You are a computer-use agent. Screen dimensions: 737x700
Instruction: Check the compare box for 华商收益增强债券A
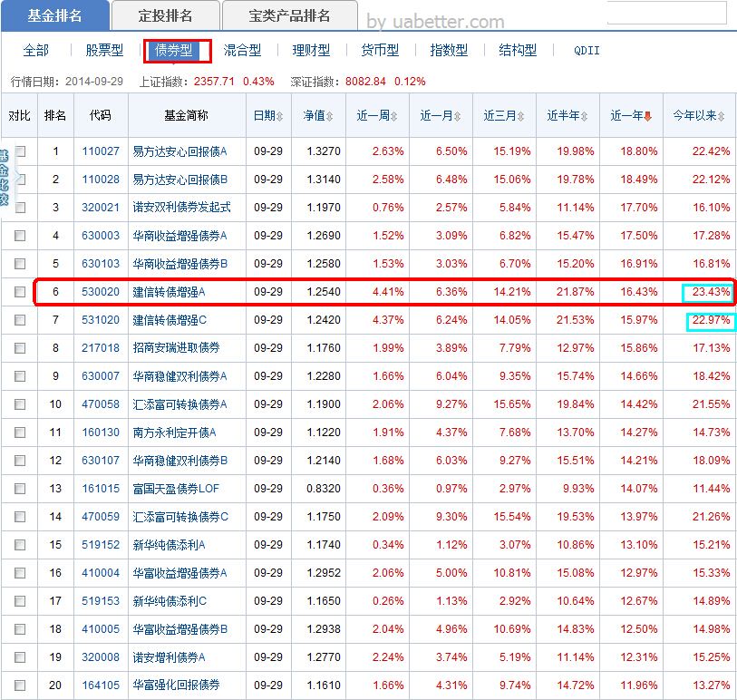[x=20, y=236]
